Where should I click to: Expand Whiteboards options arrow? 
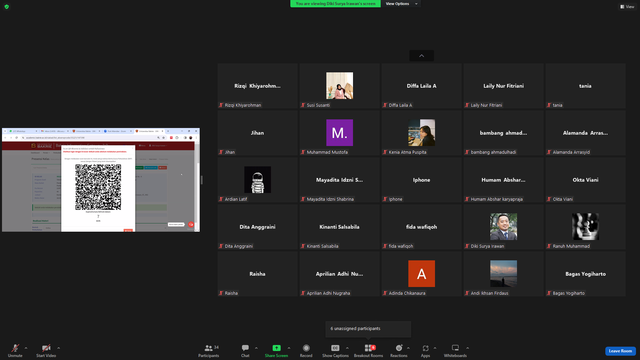[x=467, y=348]
